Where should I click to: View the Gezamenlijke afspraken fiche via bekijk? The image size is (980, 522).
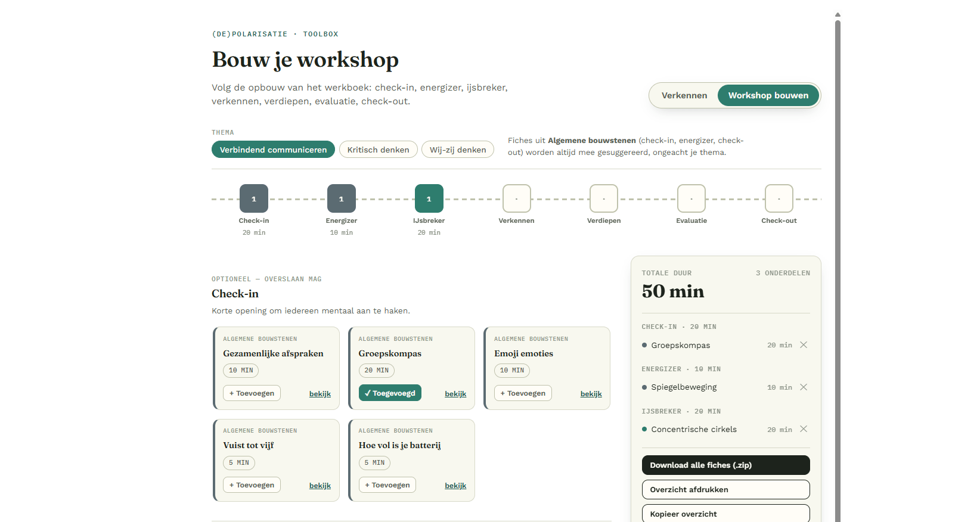320,394
